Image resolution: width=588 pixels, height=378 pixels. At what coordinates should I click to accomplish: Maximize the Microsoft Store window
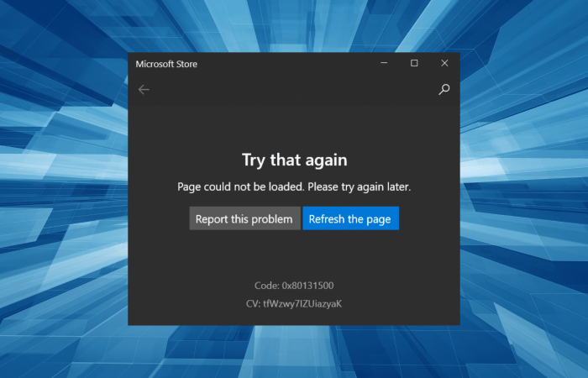tap(414, 63)
